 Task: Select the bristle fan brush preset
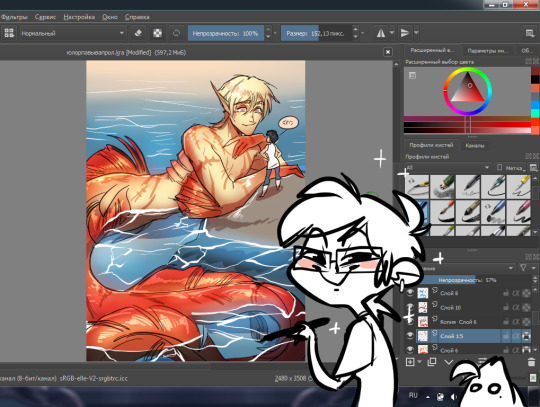pos(468,211)
